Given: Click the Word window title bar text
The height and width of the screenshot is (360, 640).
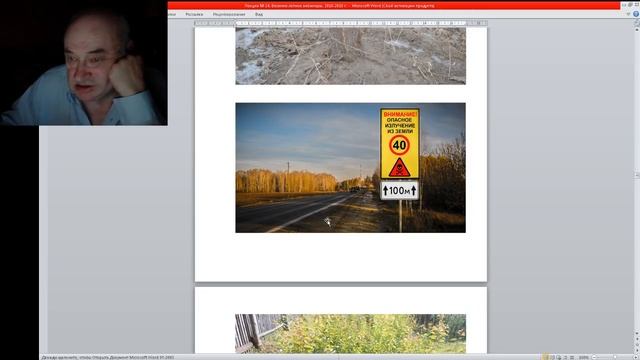Looking at the screenshot, I should (x=339, y=6).
